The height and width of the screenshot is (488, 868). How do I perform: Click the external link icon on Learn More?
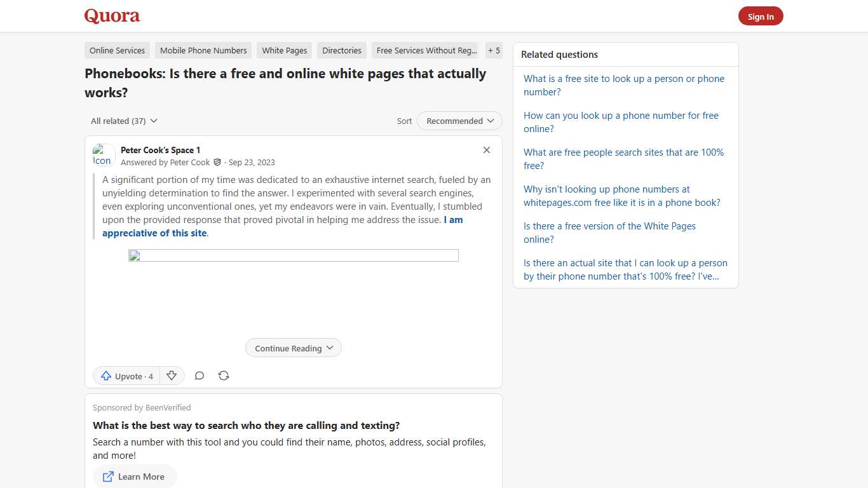click(x=107, y=477)
